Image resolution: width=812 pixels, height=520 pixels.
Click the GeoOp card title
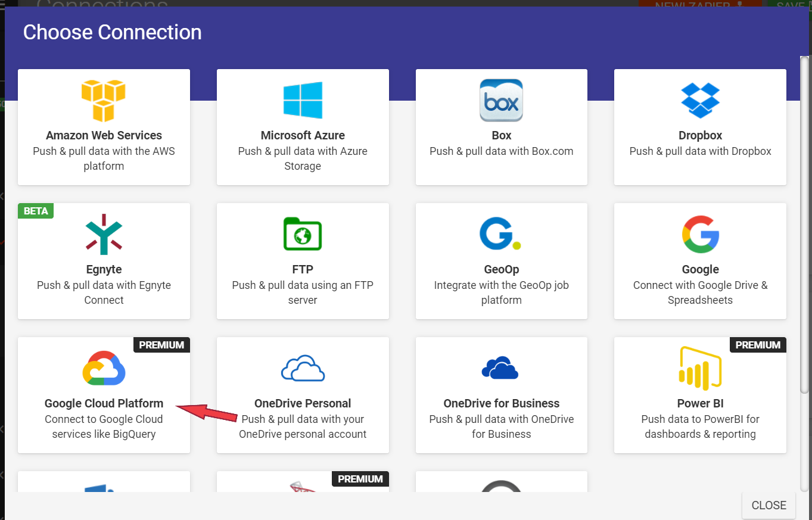(501, 269)
